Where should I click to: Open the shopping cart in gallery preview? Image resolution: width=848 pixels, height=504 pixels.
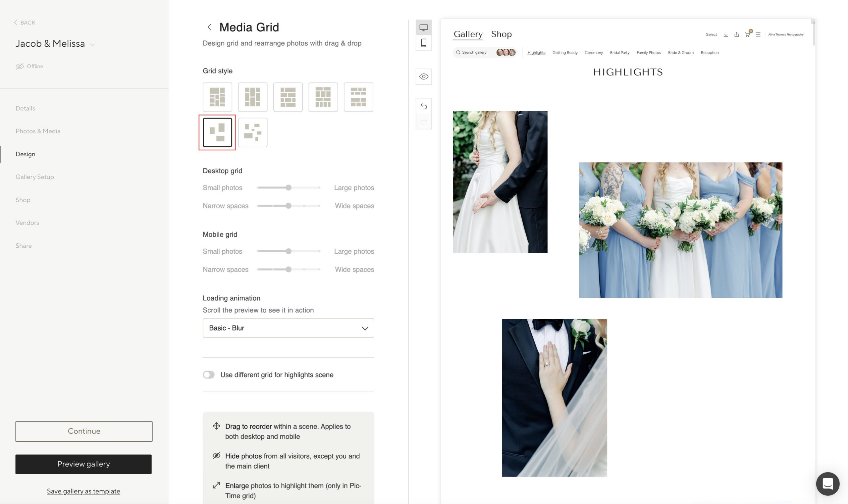coord(747,35)
